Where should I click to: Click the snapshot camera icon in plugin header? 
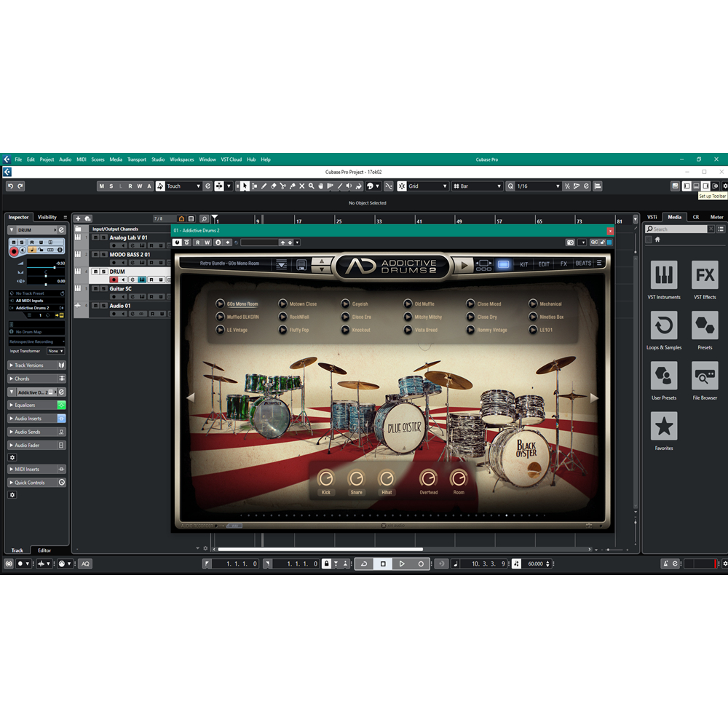pos(570,242)
